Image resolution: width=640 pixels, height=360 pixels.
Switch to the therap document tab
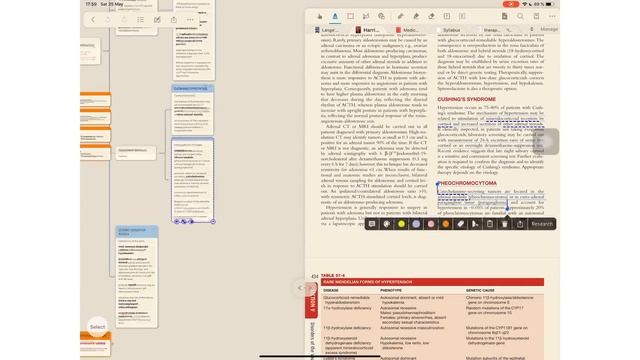point(492,30)
